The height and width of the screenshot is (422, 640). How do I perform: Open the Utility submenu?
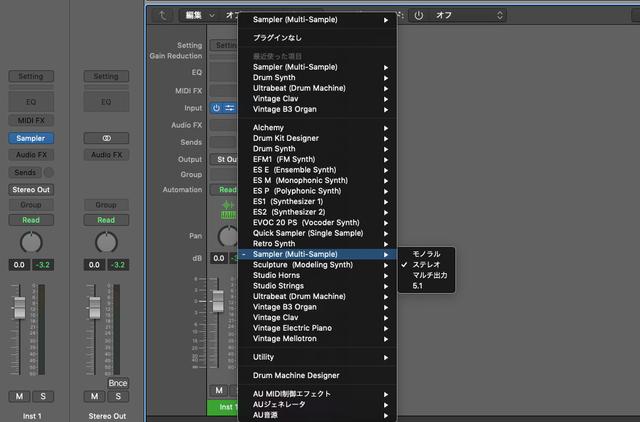[317, 357]
